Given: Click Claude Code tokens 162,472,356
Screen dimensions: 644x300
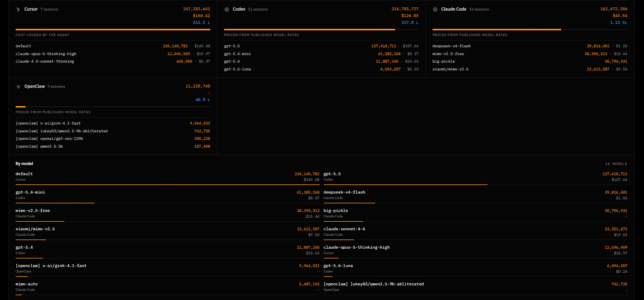Looking at the screenshot, I should pos(614,9).
